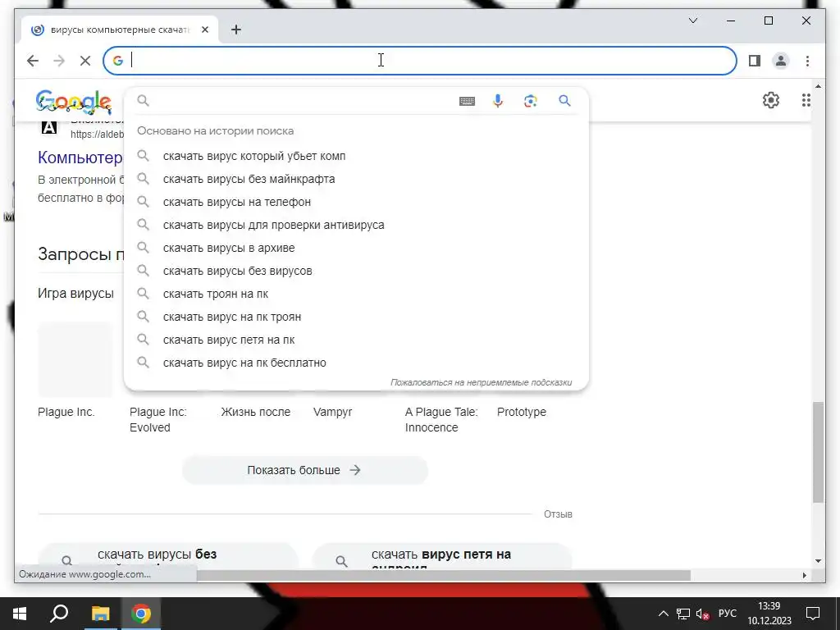This screenshot has width=840, height=630.
Task: Select the 'вирусы компьютерные скачать' tab
Action: click(x=120, y=30)
